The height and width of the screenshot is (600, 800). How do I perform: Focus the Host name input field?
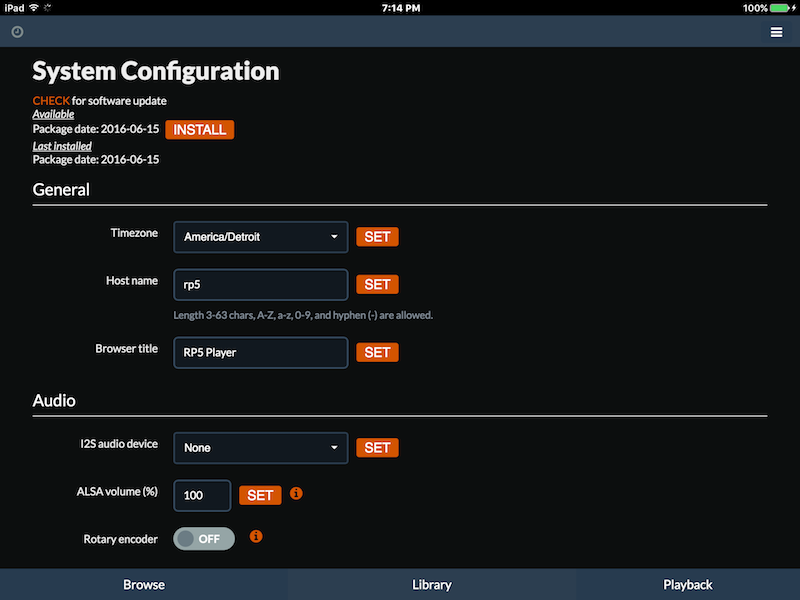click(x=261, y=285)
